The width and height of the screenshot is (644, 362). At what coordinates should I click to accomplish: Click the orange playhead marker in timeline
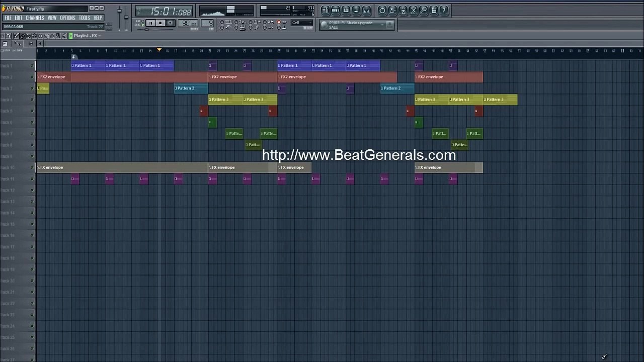tap(159, 49)
